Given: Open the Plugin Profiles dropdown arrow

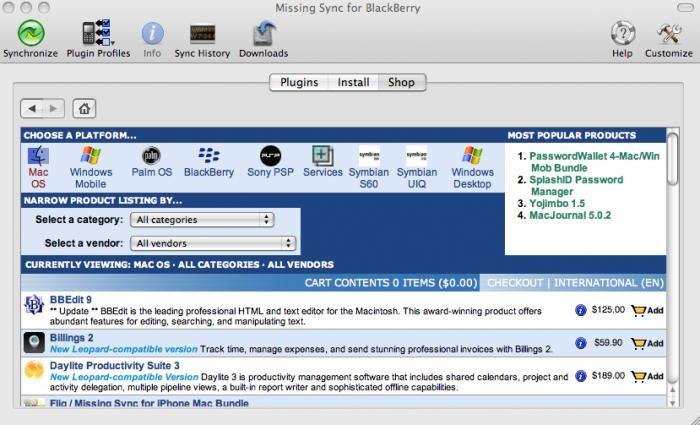Looking at the screenshot, I should click(x=112, y=43).
